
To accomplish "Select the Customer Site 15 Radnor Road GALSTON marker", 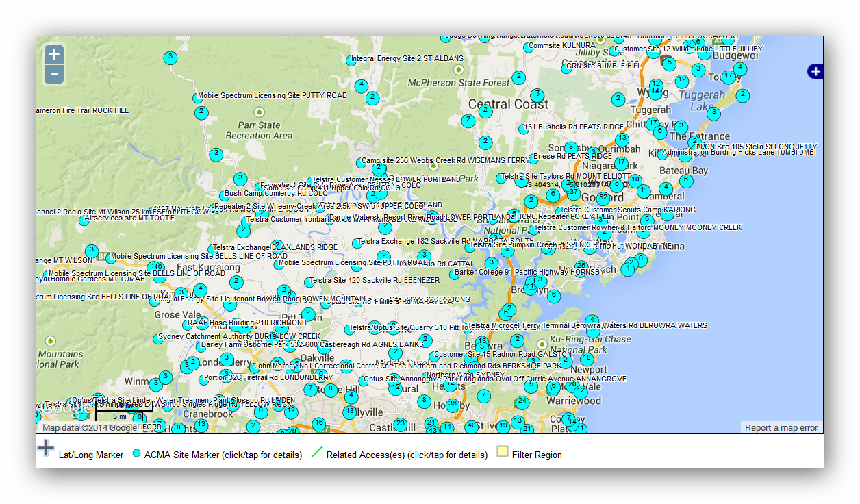I will coord(434,356).
